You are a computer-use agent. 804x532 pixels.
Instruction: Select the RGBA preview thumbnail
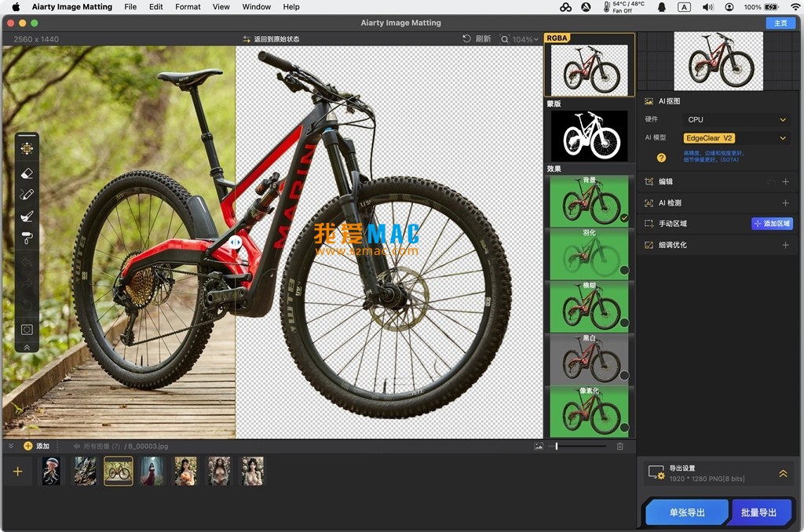[x=589, y=69]
